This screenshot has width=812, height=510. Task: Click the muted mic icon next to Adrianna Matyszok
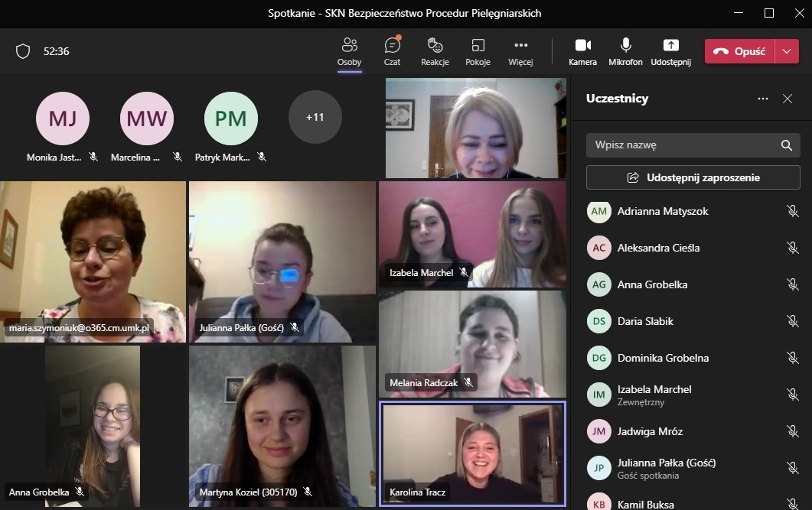[793, 211]
